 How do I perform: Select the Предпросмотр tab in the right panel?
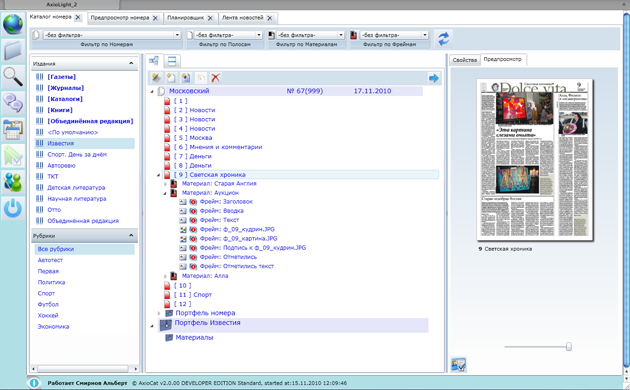(503, 59)
